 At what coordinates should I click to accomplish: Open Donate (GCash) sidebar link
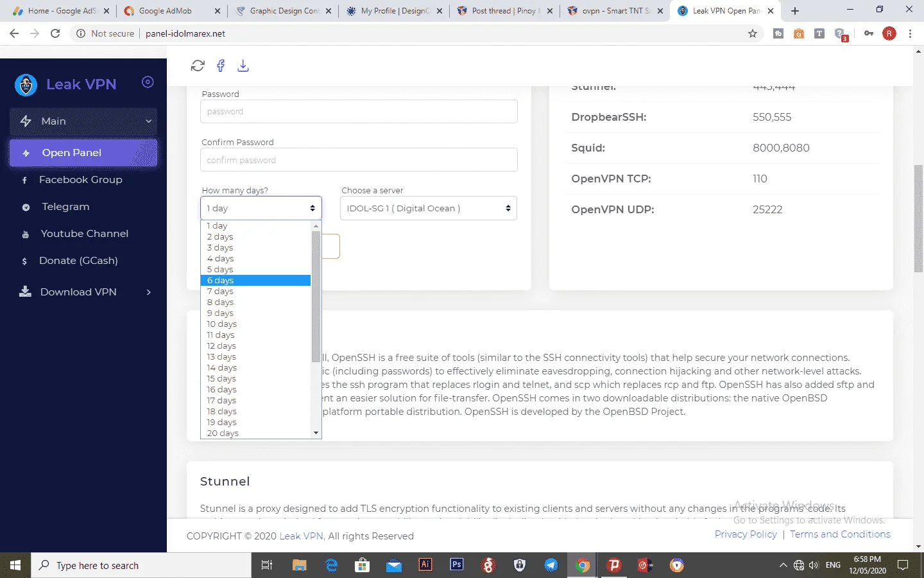[78, 261]
